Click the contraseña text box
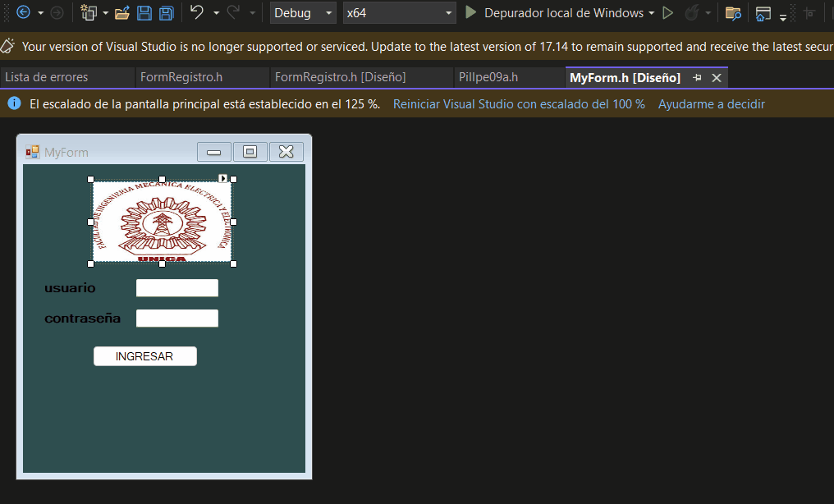The image size is (834, 504). pos(177,318)
